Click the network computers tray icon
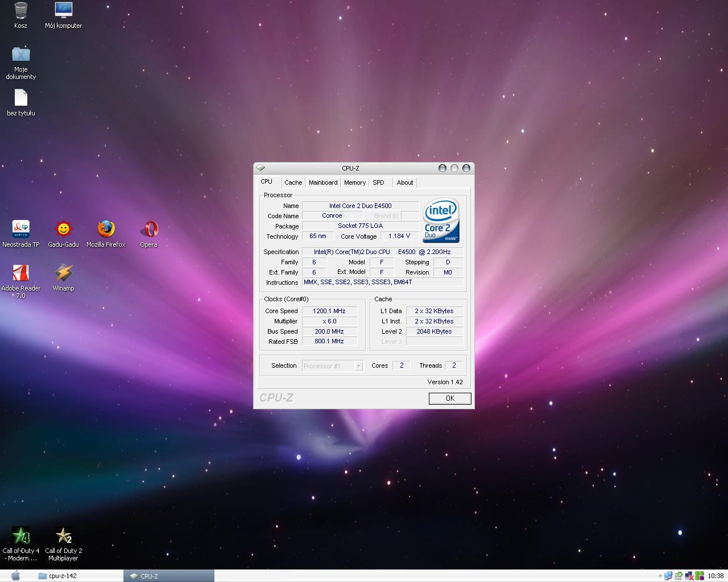Image resolution: width=728 pixels, height=582 pixels. click(x=668, y=576)
